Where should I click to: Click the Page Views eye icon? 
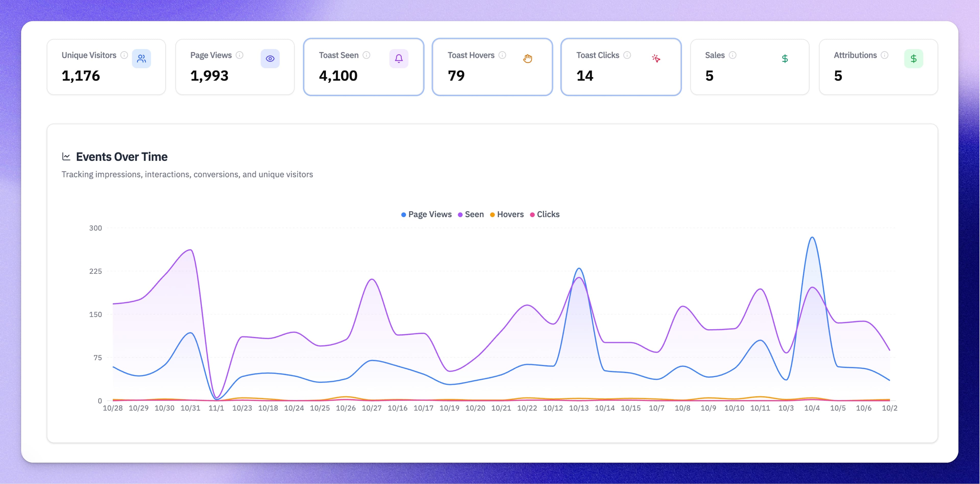click(x=270, y=58)
